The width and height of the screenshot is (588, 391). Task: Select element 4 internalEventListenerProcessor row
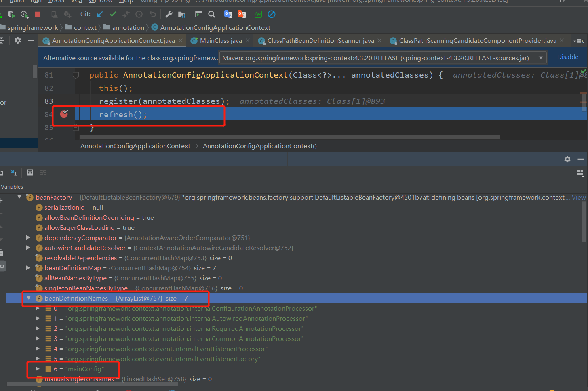(297, 349)
